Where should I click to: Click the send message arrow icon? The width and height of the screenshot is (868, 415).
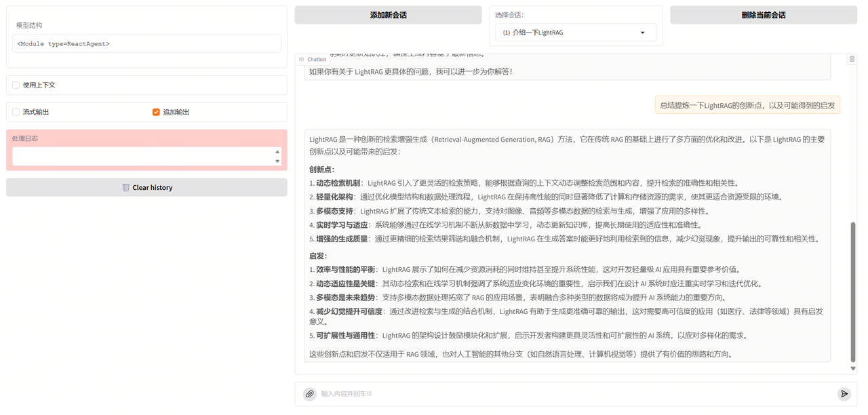[844, 394]
